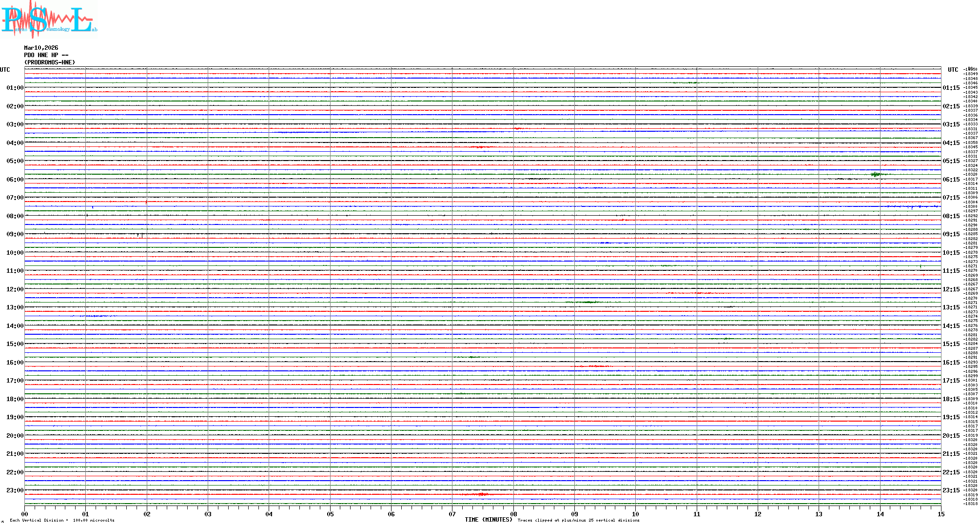Click the green seismic burst near minute 14
Image resolution: width=980 pixels, height=527 pixels.
click(x=876, y=174)
